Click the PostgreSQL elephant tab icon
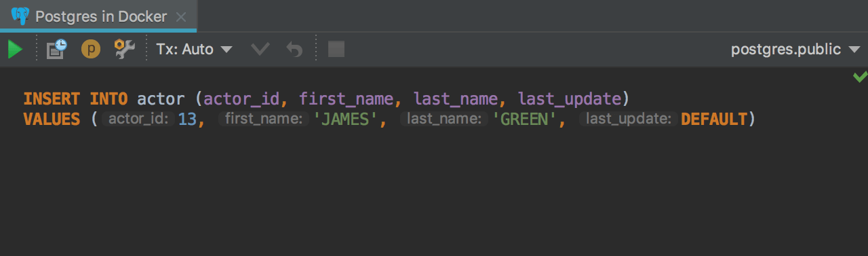The width and height of the screenshot is (868, 256). point(20,16)
